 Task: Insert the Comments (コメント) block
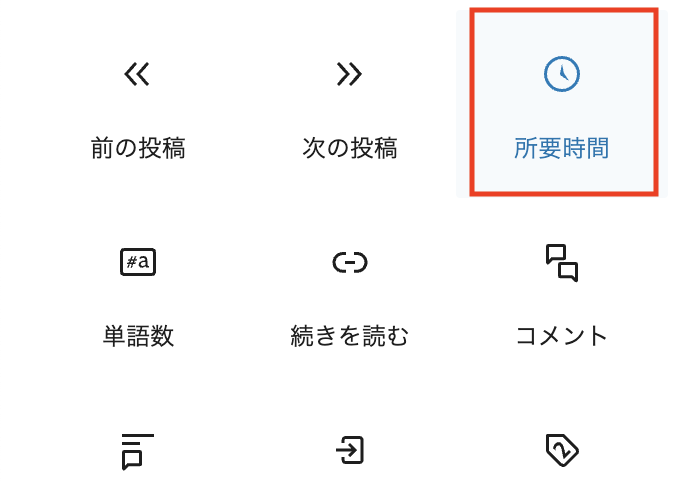tap(562, 292)
